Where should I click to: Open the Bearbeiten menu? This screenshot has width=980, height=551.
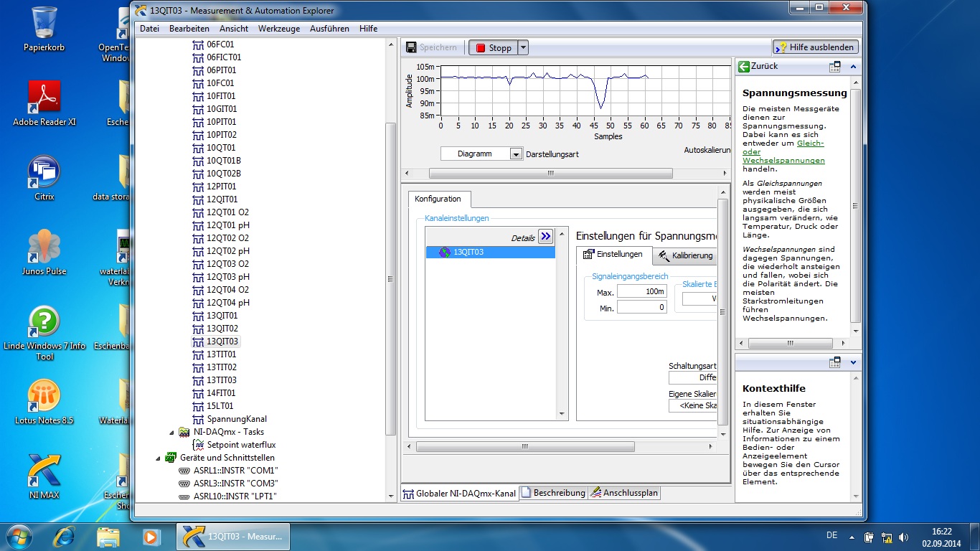pos(189,29)
